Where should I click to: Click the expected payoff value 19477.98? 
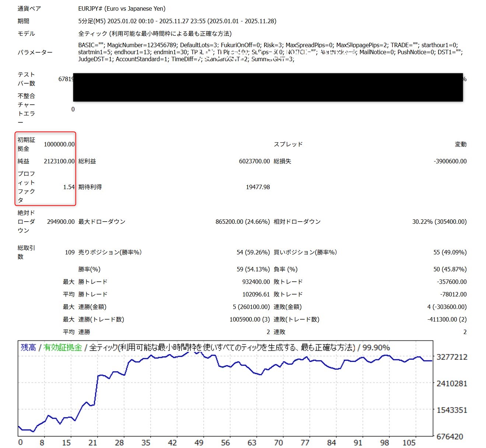[x=258, y=187]
